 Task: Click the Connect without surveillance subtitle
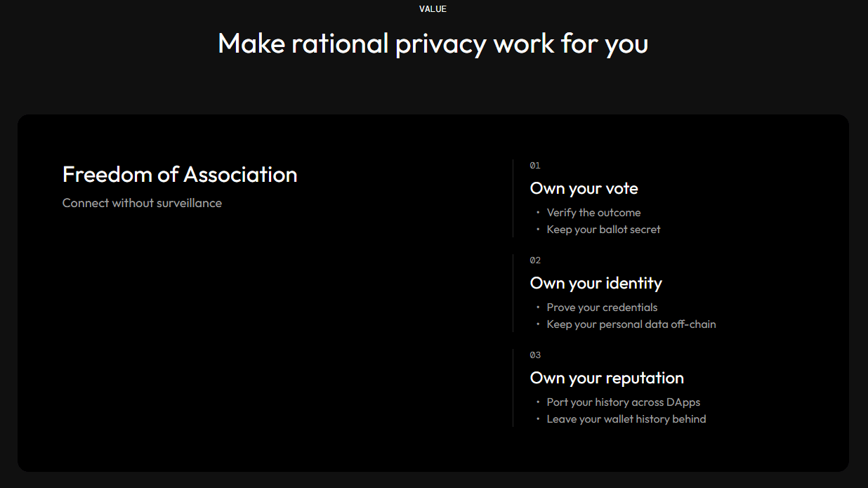142,203
